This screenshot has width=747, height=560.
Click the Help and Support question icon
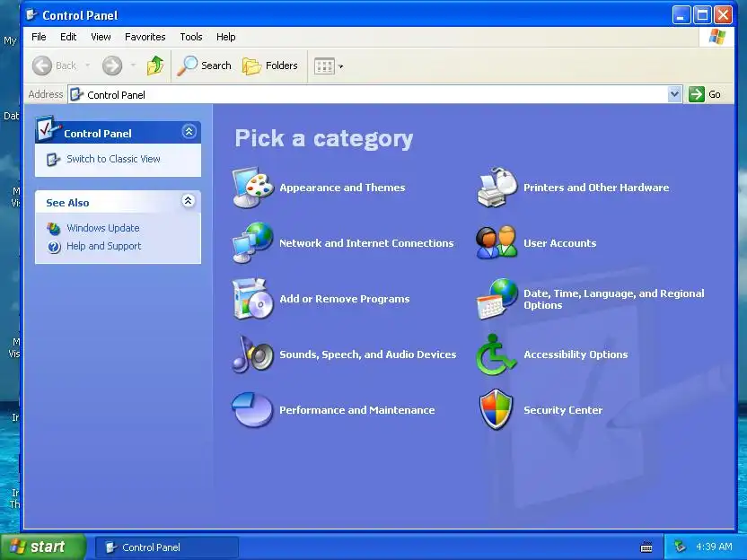pos(54,247)
